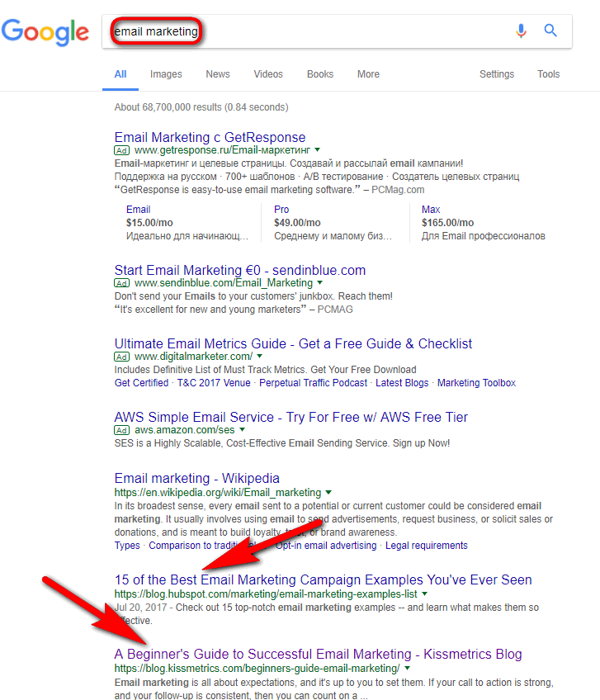Follow Legal requirements section link

tap(427, 546)
